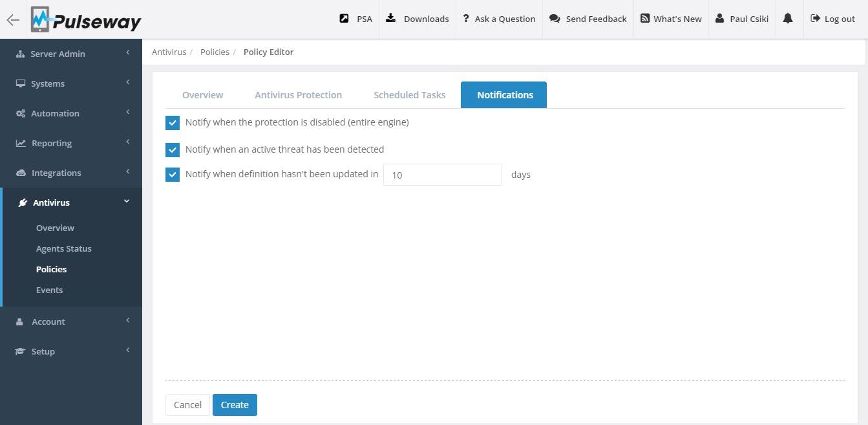Screen dimensions: 868x425
Task: Open Antivirus Overview in sidebar
Action: [x=55, y=228]
